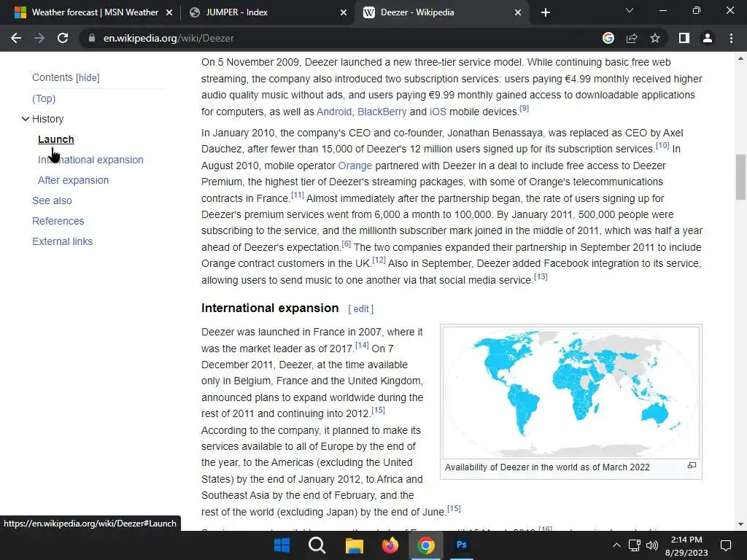
Task: Open the BlackBerry link
Action: pos(382,112)
